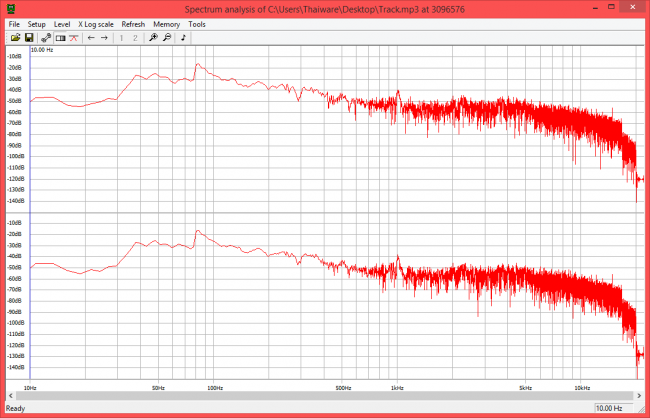Screen dimensions: 650x418
Task: Save using the floppy disk icon
Action: click(x=29, y=38)
